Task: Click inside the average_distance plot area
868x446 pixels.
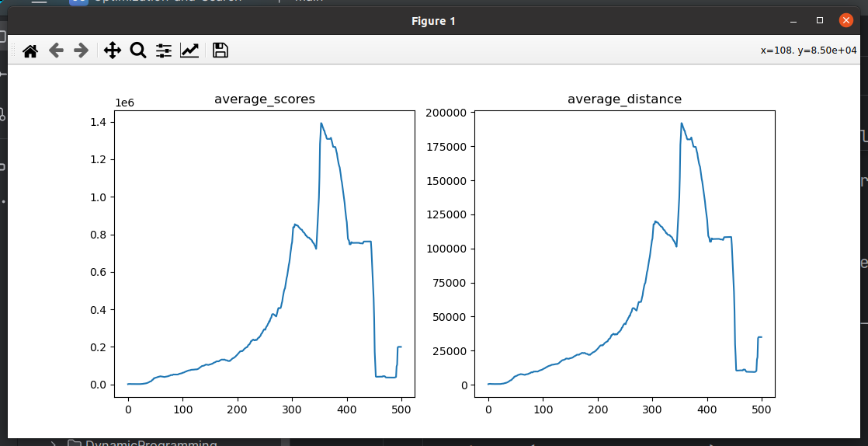Action: (624, 254)
